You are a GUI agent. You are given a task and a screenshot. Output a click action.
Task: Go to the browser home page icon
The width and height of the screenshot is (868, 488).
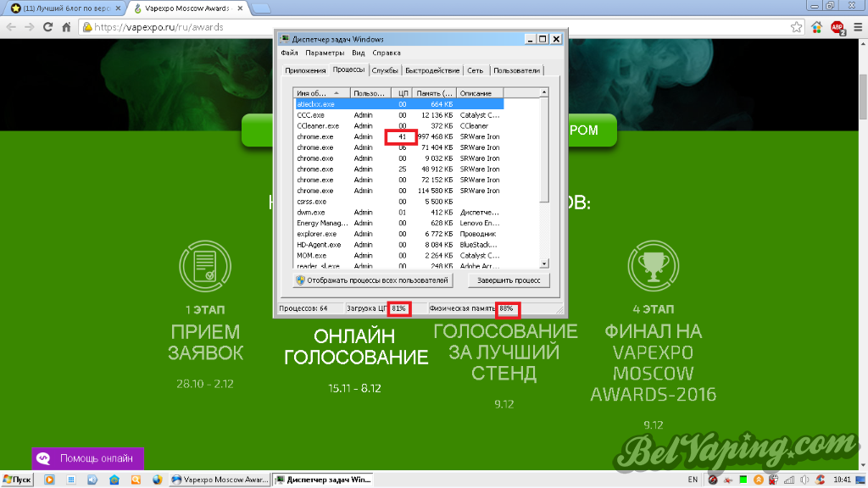point(66,26)
